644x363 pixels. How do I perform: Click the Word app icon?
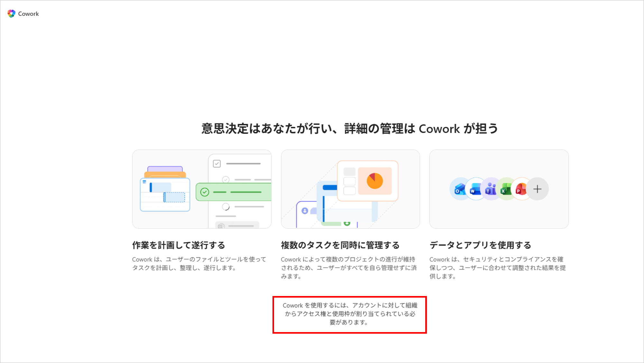475,189
